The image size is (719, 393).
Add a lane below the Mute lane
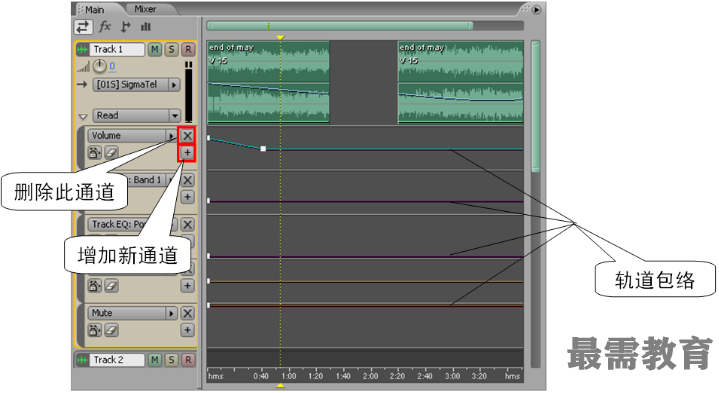[187, 330]
